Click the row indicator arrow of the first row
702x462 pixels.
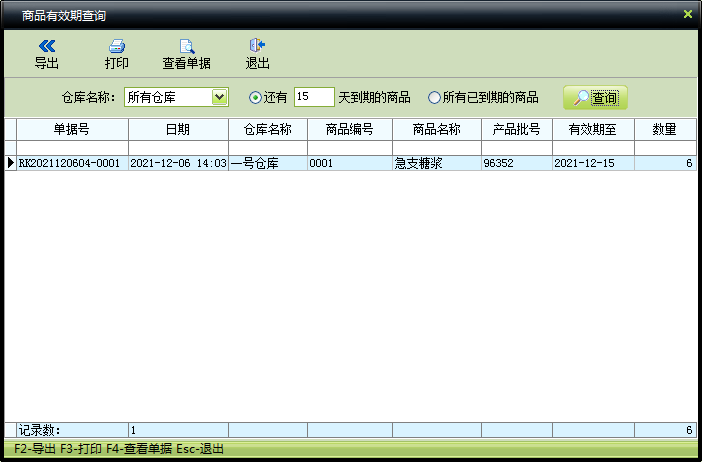[x=11, y=163]
